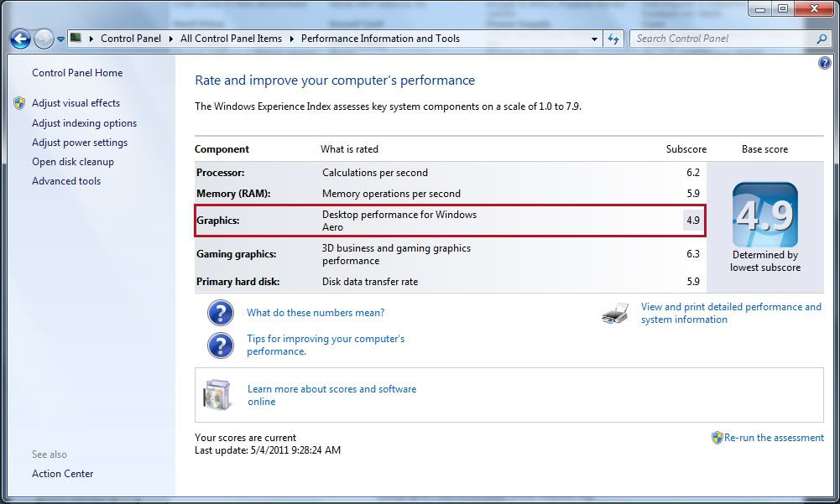The height and width of the screenshot is (504, 840).
Task: Expand the arrow before Control Panel breadcrumb
Action: pyautogui.click(x=91, y=39)
